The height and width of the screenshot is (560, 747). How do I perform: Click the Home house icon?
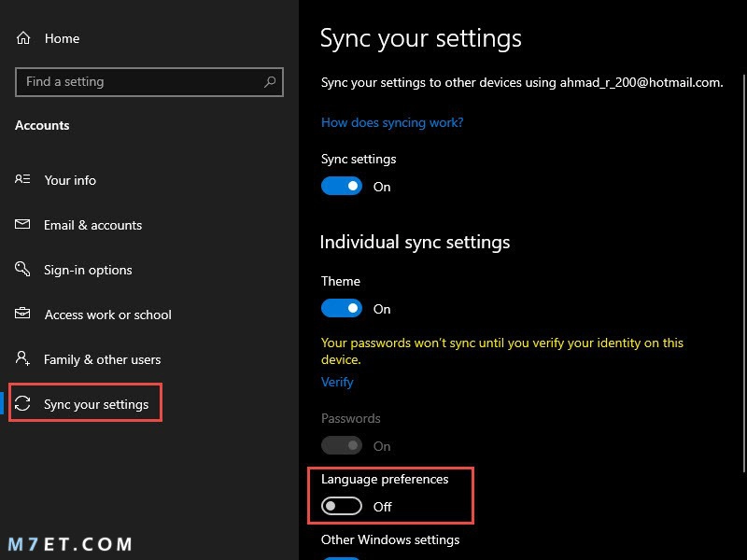point(22,38)
